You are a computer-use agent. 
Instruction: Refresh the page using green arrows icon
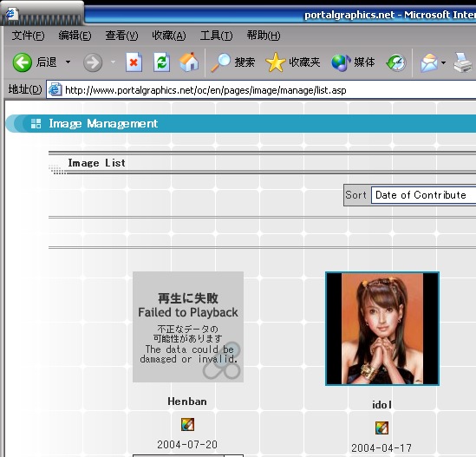point(161,62)
